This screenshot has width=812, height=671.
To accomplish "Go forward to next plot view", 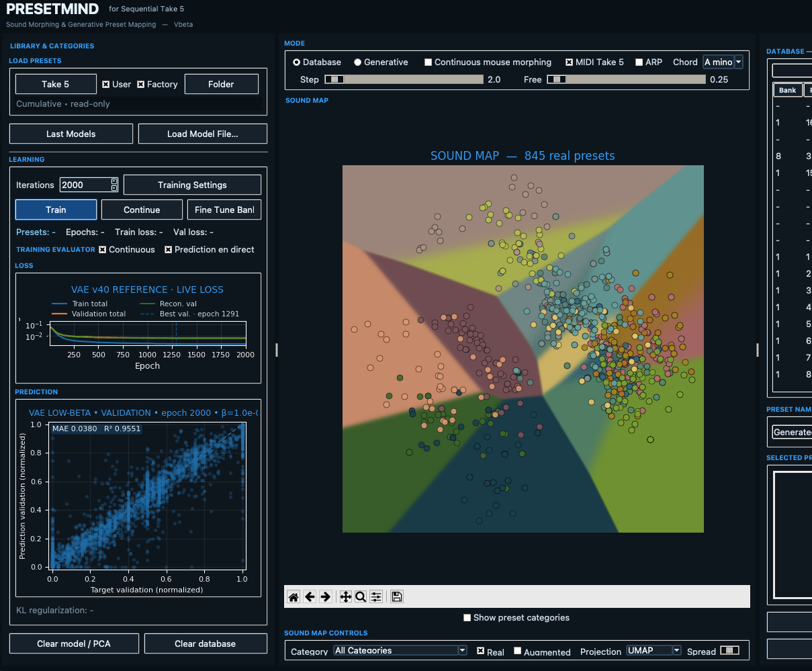I will [326, 596].
